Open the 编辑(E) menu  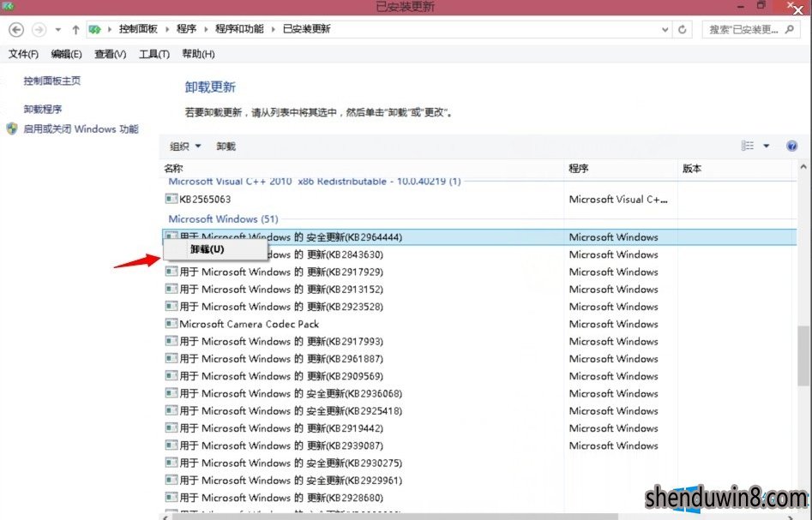click(x=66, y=54)
